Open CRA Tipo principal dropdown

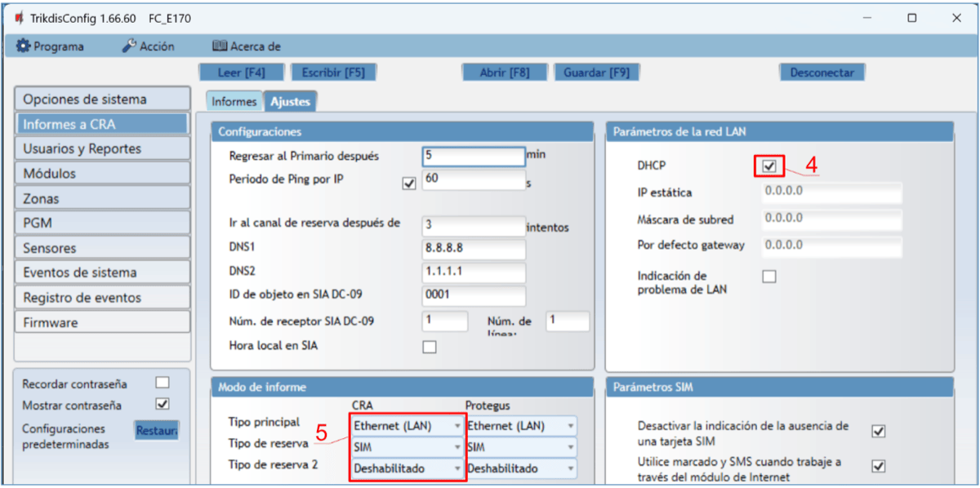point(407,425)
